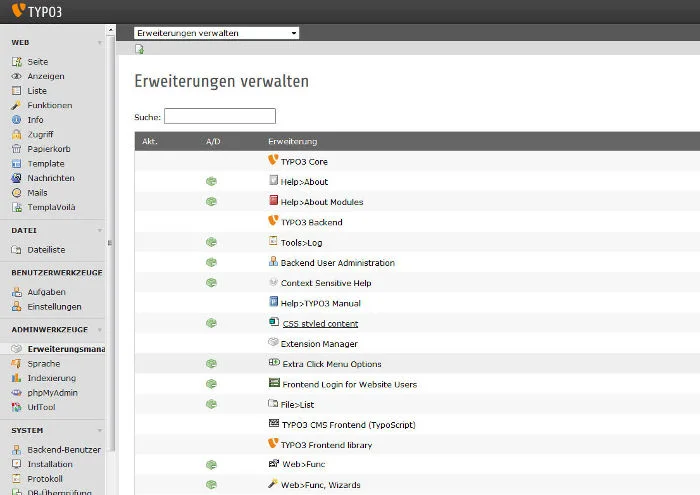Viewport: 700px width, 495px height.
Task: Click the Protokoll module icon
Action: click(x=17, y=478)
